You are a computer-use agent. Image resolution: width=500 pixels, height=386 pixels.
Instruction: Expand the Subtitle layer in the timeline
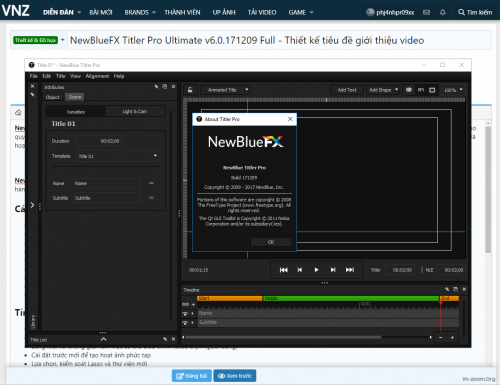[193, 323]
